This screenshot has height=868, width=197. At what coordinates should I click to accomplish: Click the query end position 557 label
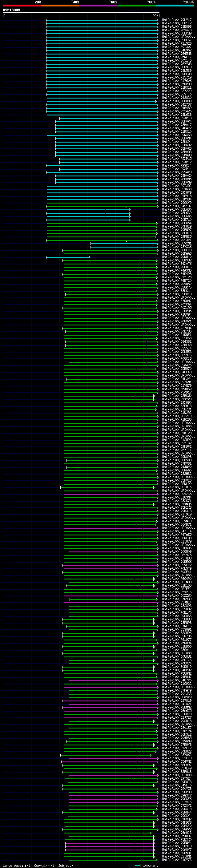pos(155,15)
